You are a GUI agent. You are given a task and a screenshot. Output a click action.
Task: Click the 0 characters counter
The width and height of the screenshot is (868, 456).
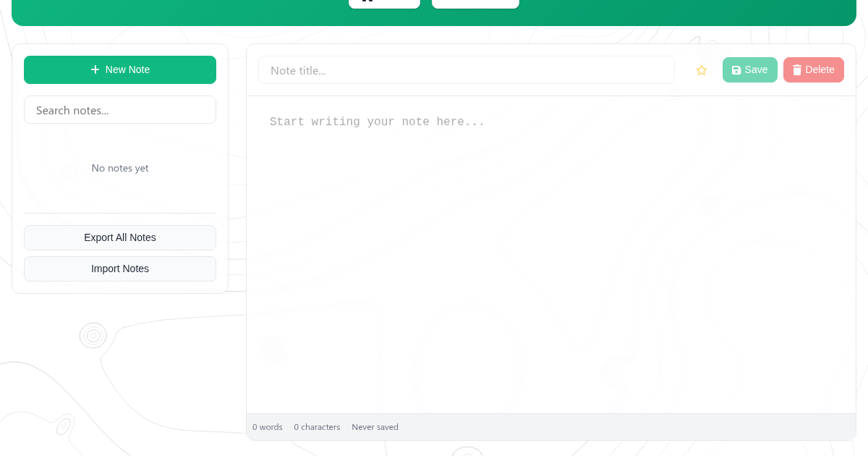click(x=317, y=427)
